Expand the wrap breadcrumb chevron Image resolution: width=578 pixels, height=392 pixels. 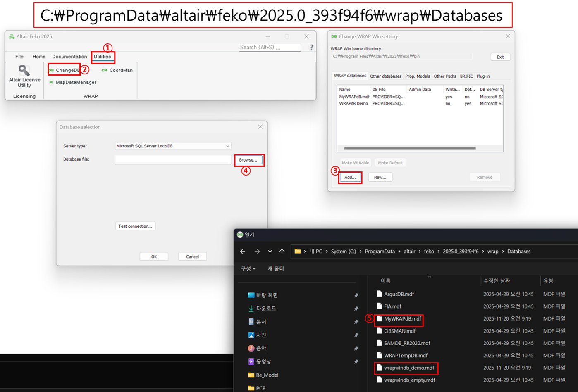tap(503, 252)
